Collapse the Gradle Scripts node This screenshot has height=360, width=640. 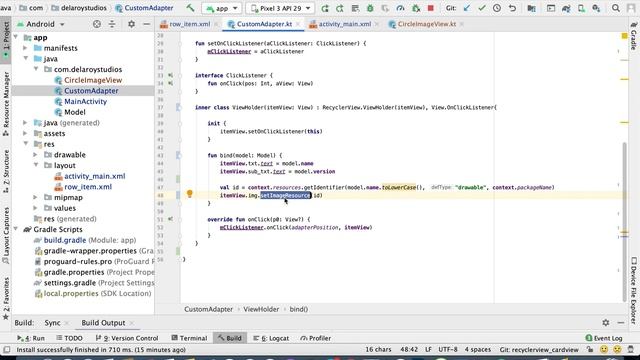click(x=16, y=229)
